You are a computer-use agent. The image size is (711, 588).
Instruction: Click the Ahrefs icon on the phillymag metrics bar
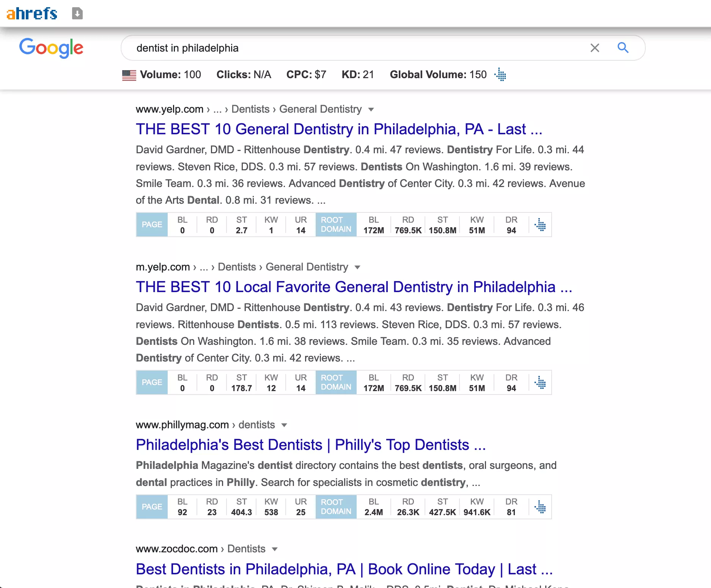point(540,507)
